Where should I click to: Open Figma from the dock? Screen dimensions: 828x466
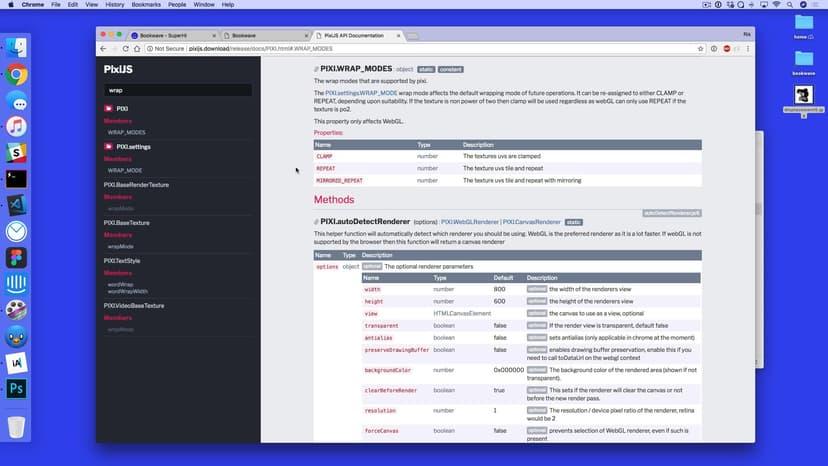click(16, 257)
